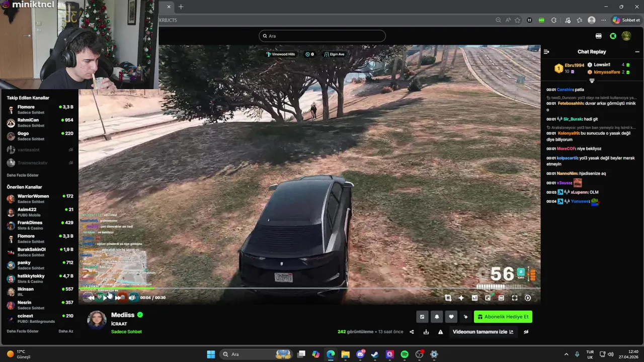Open video stats bar-chart icon
Screen dimensions: 644x362
pyautogui.click(x=474, y=298)
